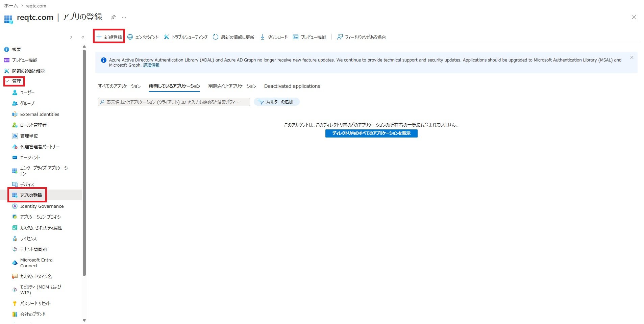Click the エージェント icon
Screen dimensions: 644x324
pyautogui.click(x=15, y=157)
